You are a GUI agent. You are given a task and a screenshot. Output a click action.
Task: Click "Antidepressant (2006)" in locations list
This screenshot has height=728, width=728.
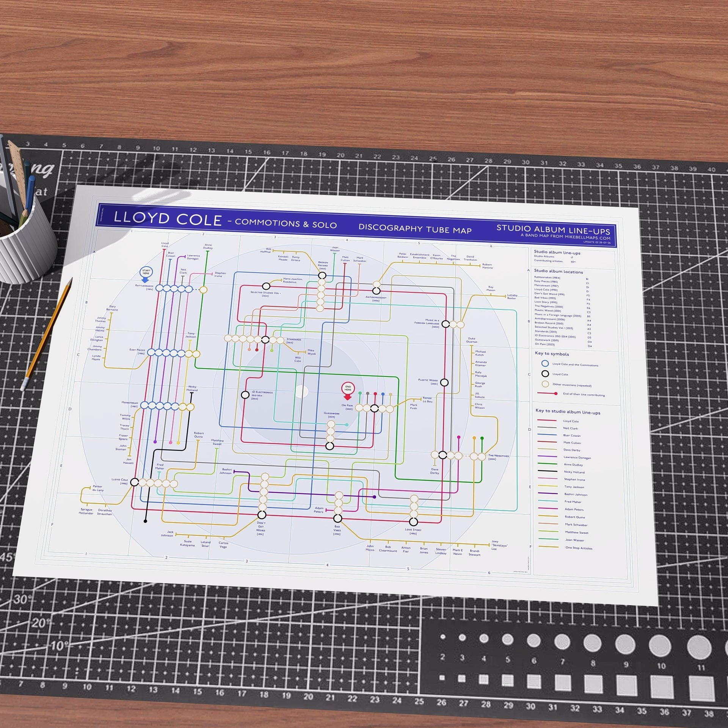[550, 319]
